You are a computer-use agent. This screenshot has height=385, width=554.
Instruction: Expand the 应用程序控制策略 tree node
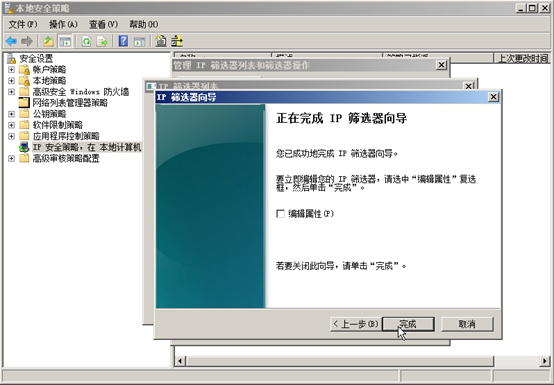tap(11, 136)
